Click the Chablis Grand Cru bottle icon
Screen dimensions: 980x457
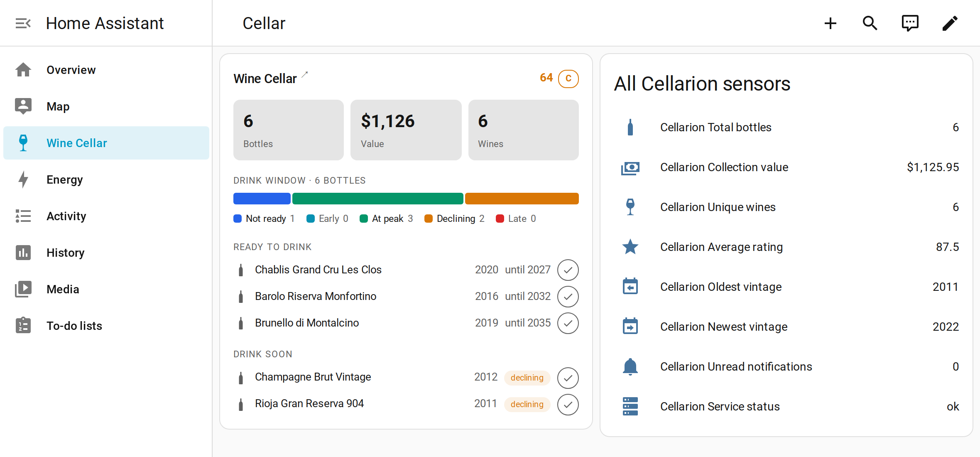[x=241, y=270]
